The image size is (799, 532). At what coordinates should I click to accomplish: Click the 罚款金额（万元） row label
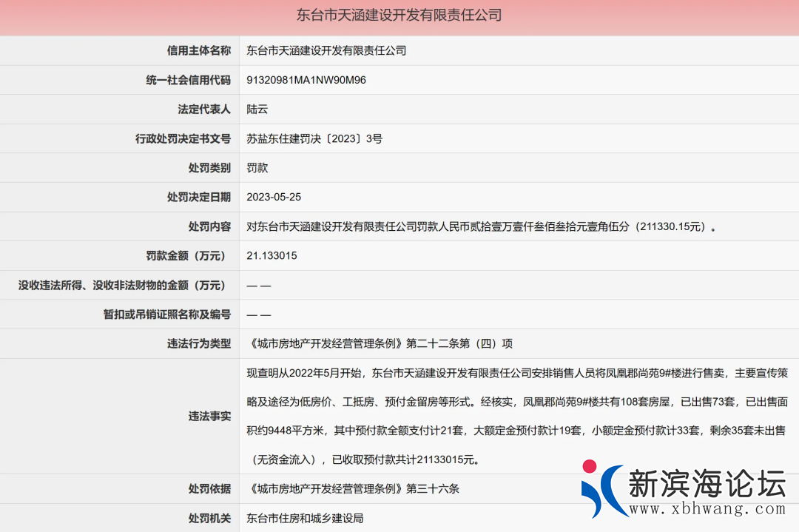pyautogui.click(x=185, y=255)
